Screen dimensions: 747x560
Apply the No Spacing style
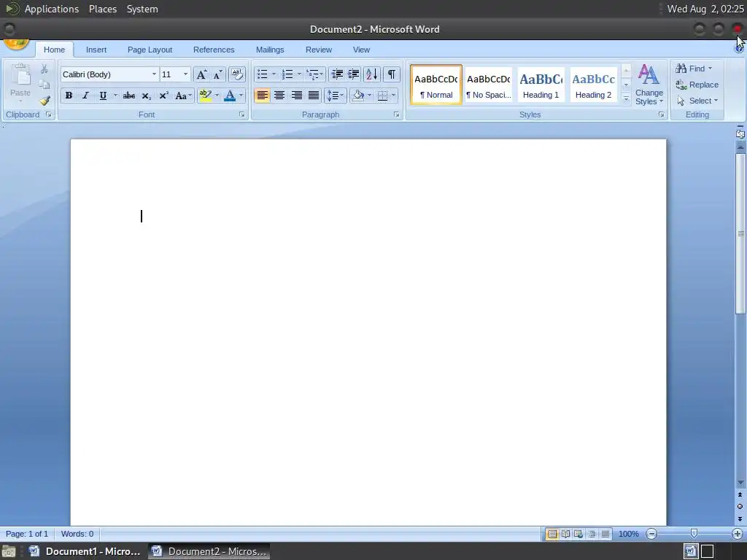(x=488, y=85)
